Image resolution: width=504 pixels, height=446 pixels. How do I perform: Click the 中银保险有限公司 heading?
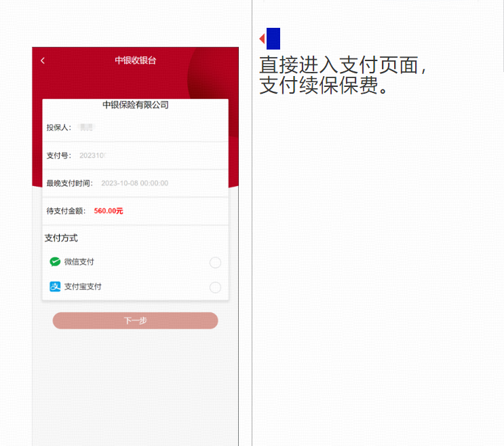point(135,105)
